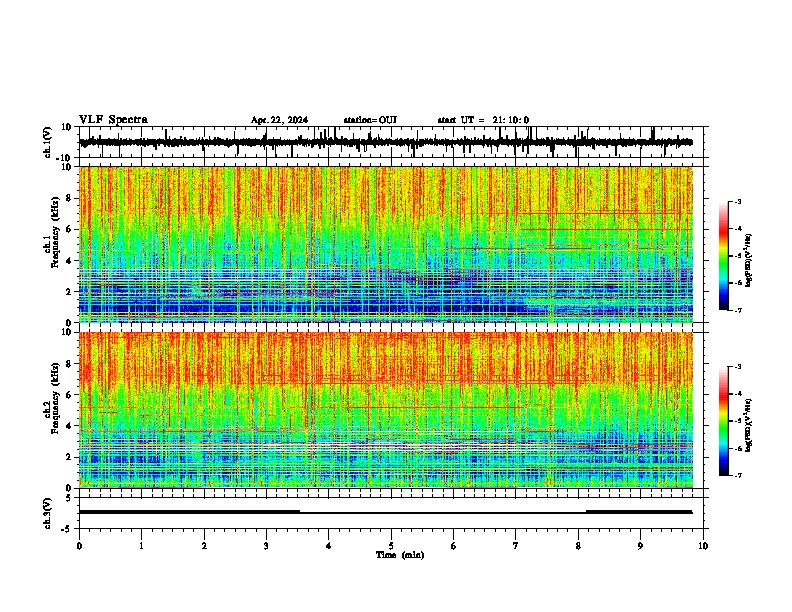Click the 6 kHz tick on ch.1 frequency axis
Viewport: 792px width, 612px height.
[x=69, y=229]
